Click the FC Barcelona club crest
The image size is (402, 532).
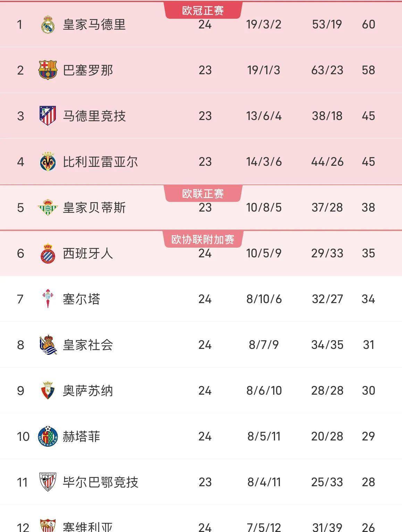(x=48, y=70)
